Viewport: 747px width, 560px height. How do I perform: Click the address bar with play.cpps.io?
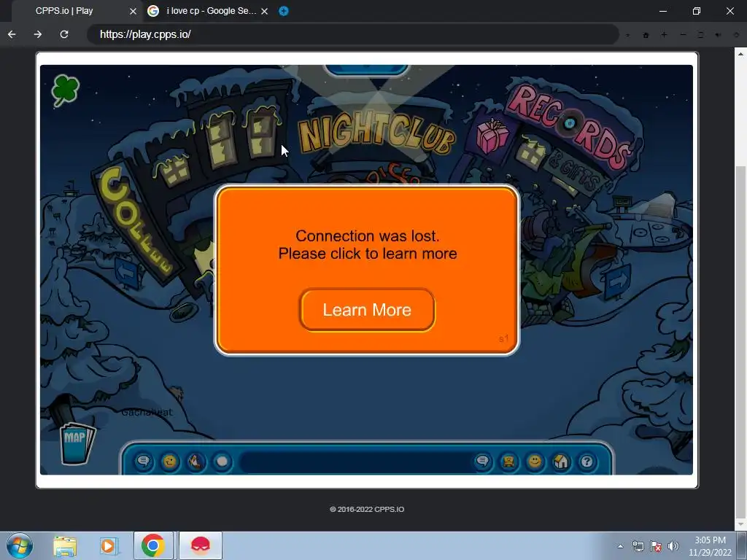(352, 34)
